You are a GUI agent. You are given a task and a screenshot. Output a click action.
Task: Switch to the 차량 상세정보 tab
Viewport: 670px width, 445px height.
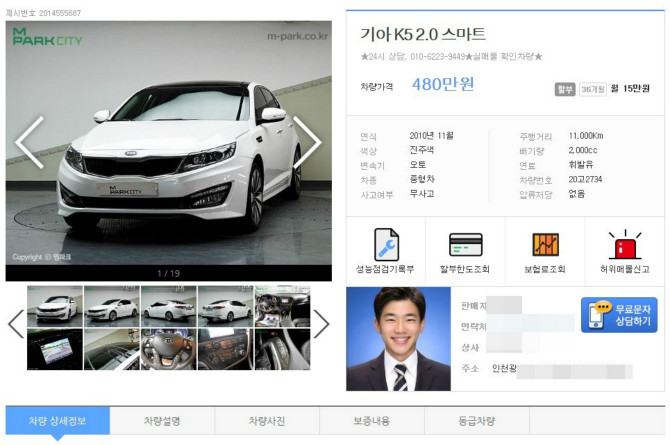pyautogui.click(x=56, y=420)
